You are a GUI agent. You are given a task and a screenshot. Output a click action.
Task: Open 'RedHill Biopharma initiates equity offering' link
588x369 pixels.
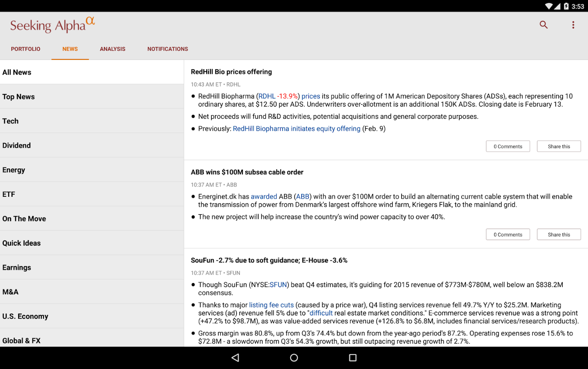(296, 129)
